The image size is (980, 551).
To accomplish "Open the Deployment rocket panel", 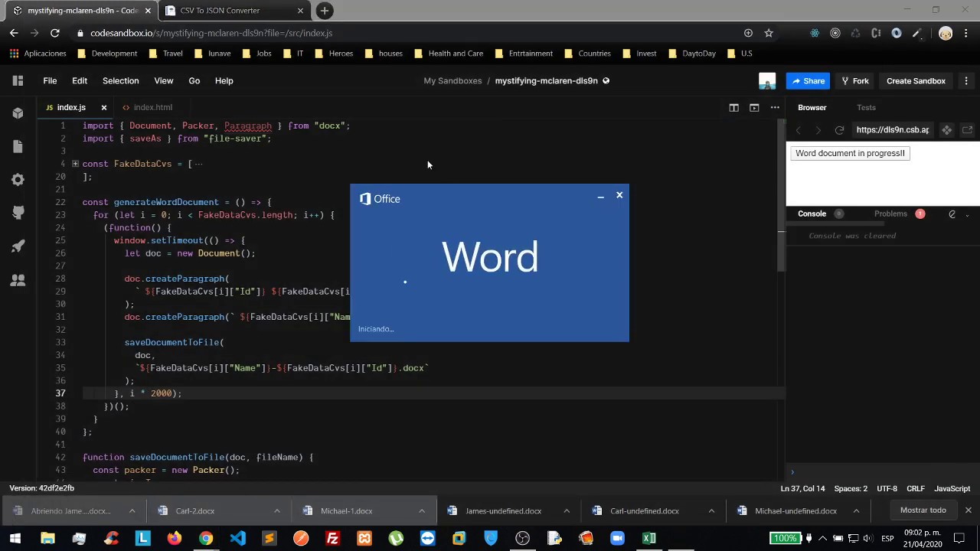I will (18, 246).
